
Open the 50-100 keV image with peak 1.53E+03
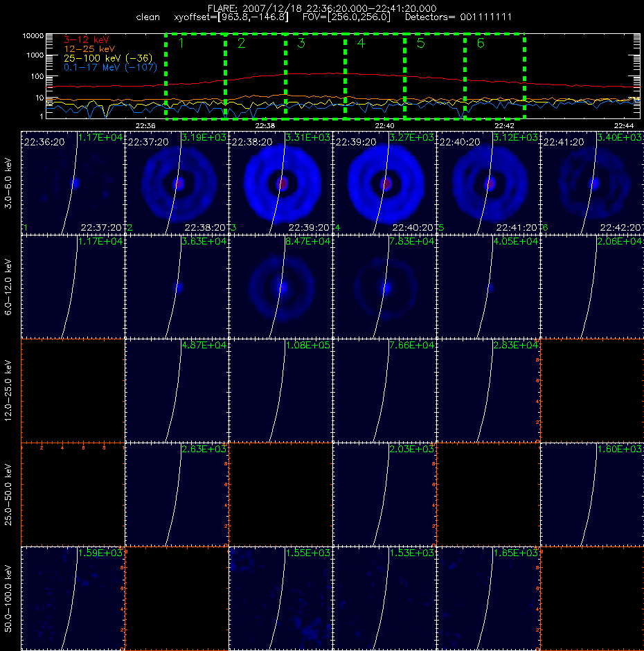click(x=384, y=598)
